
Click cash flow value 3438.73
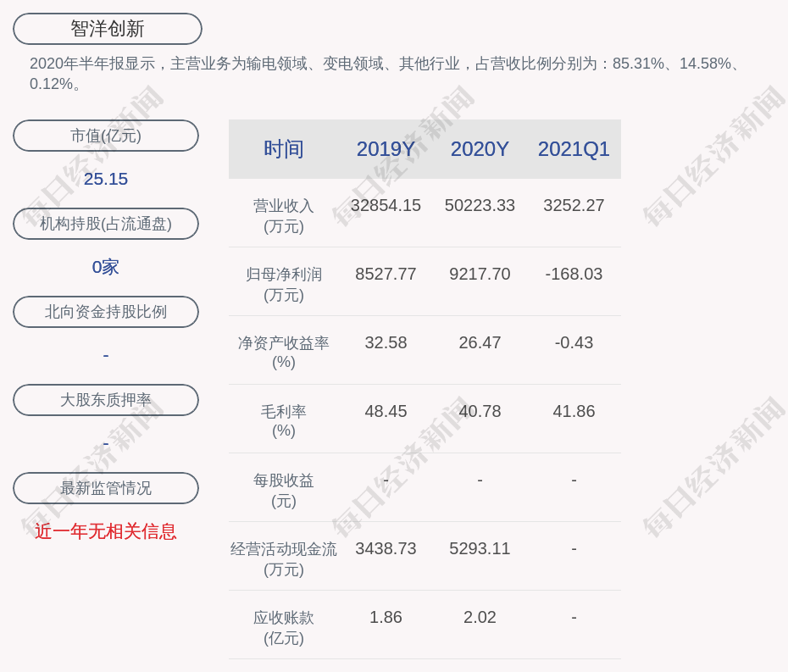point(386,548)
